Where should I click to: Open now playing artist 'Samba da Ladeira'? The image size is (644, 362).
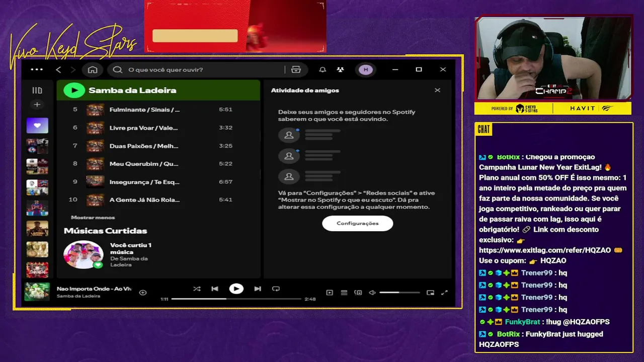click(x=78, y=296)
